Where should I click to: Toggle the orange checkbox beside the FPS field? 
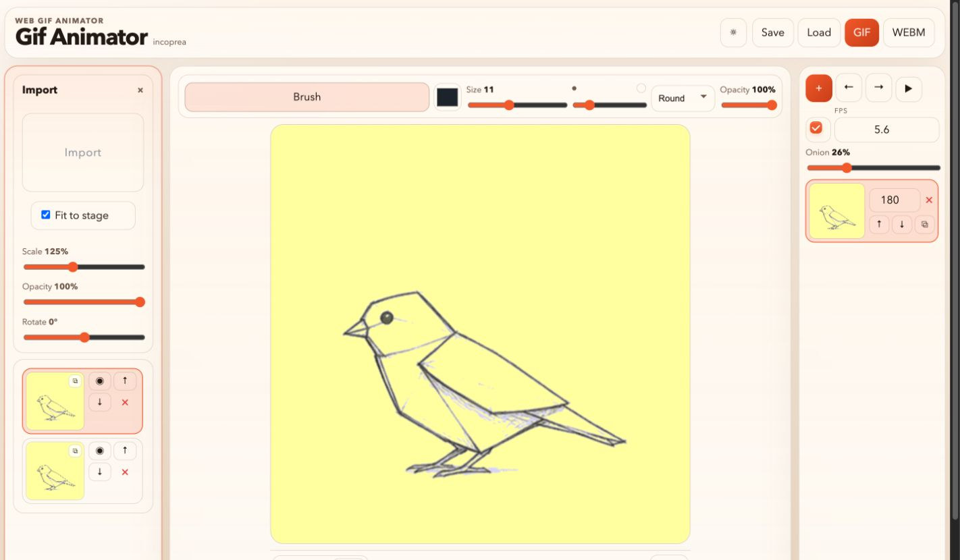click(x=816, y=128)
